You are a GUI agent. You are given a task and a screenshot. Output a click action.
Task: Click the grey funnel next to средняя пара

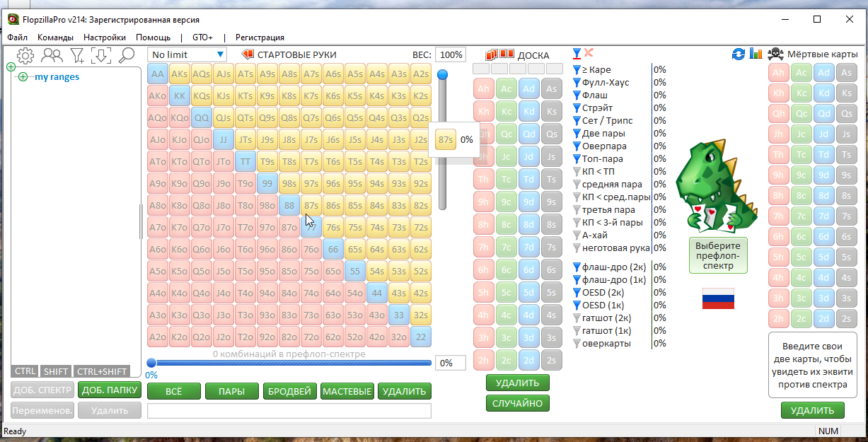click(x=577, y=185)
